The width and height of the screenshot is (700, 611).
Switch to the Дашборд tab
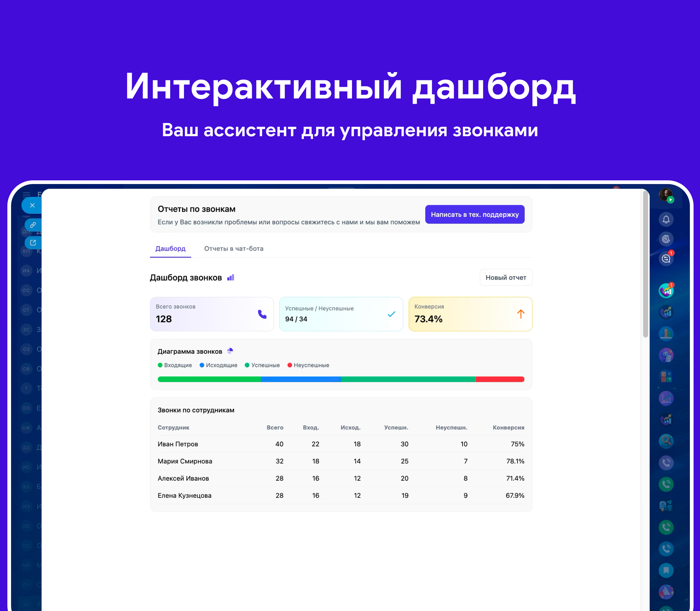(170, 248)
